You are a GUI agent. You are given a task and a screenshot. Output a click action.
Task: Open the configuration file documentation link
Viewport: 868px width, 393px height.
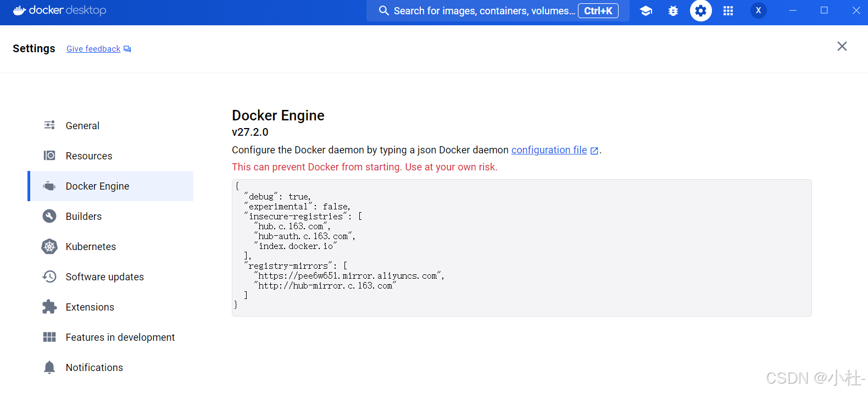[x=549, y=150]
